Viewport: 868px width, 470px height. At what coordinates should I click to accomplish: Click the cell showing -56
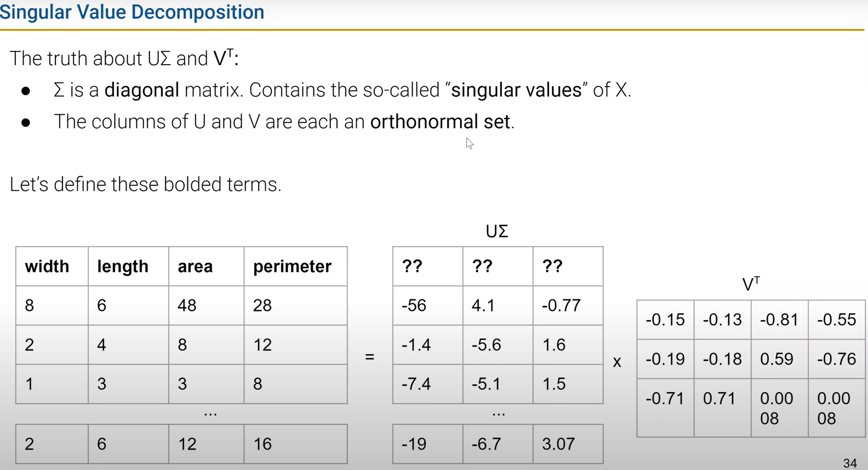point(414,305)
